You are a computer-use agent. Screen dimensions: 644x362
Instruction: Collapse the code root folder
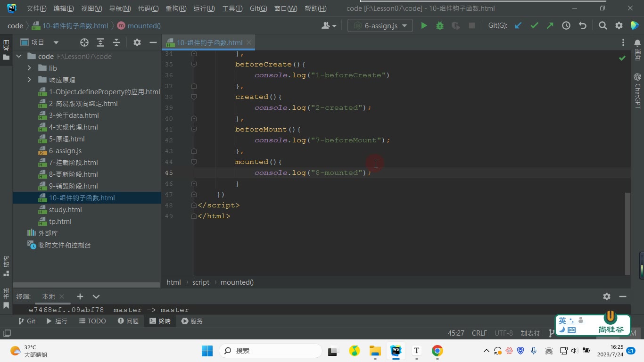coord(19,57)
